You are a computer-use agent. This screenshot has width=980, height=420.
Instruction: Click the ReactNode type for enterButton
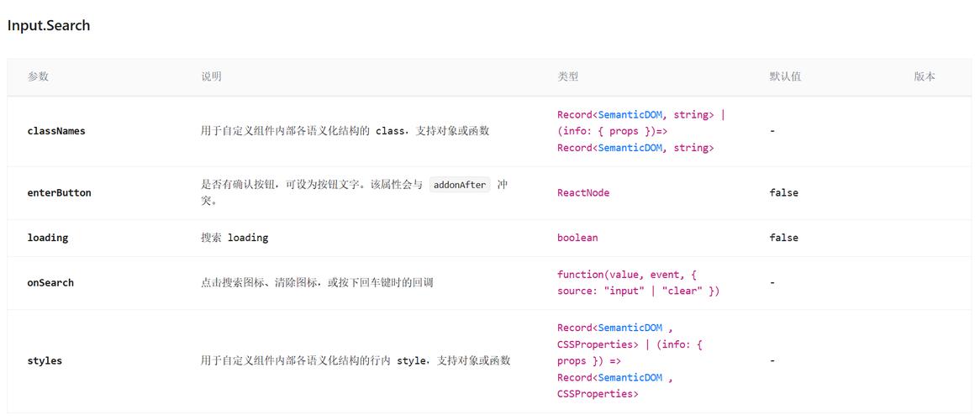tap(583, 193)
